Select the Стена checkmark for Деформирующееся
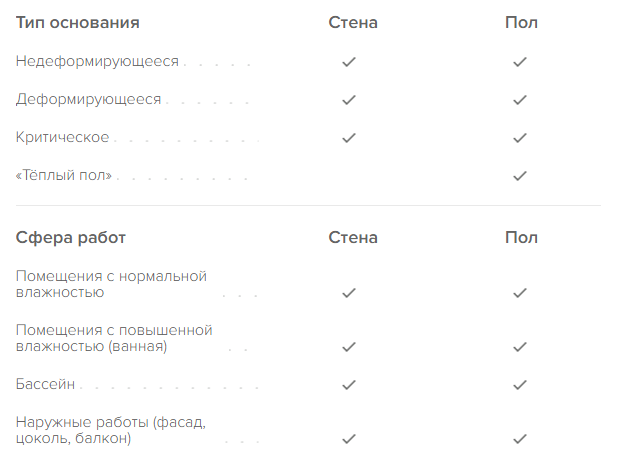This screenshot has width=617, height=466. pyautogui.click(x=349, y=100)
